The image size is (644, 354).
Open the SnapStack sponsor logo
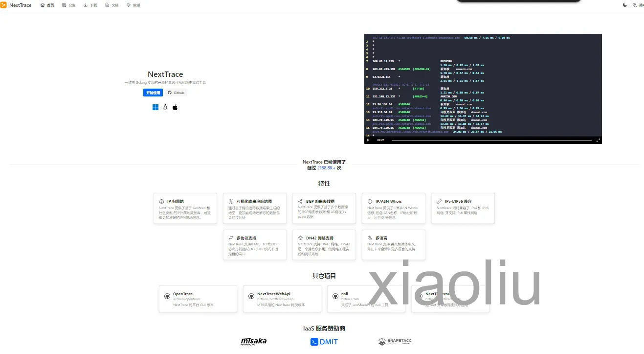(395, 341)
